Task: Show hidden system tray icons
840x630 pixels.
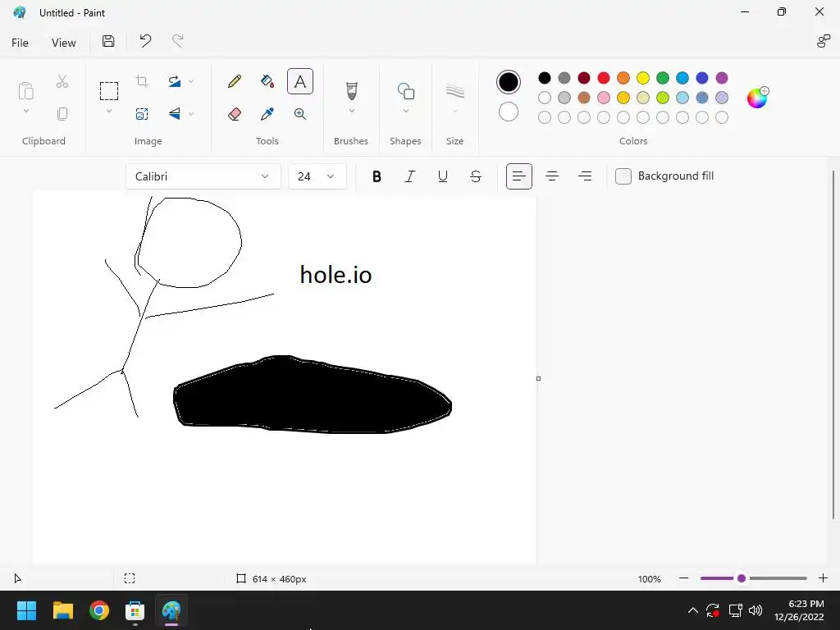Action: 692,610
